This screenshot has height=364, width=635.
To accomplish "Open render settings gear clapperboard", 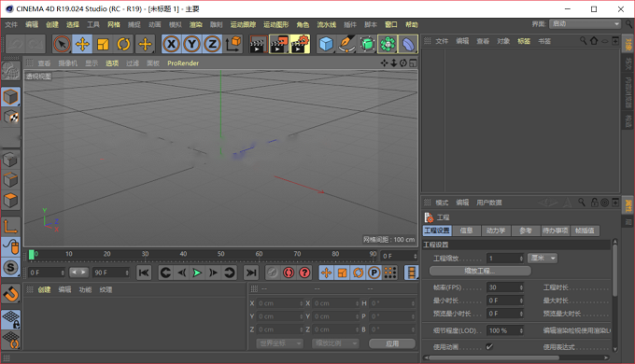I will 300,44.
